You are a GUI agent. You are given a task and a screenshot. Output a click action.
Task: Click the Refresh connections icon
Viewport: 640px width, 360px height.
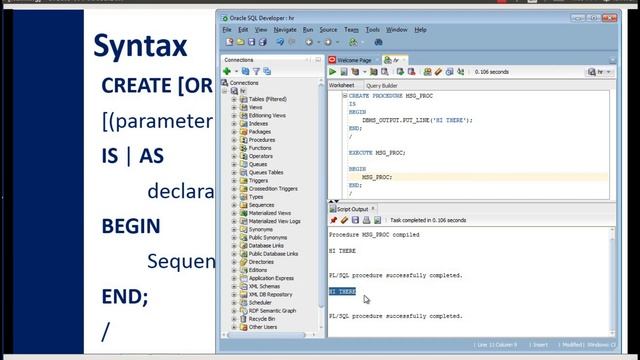[x=245, y=71]
